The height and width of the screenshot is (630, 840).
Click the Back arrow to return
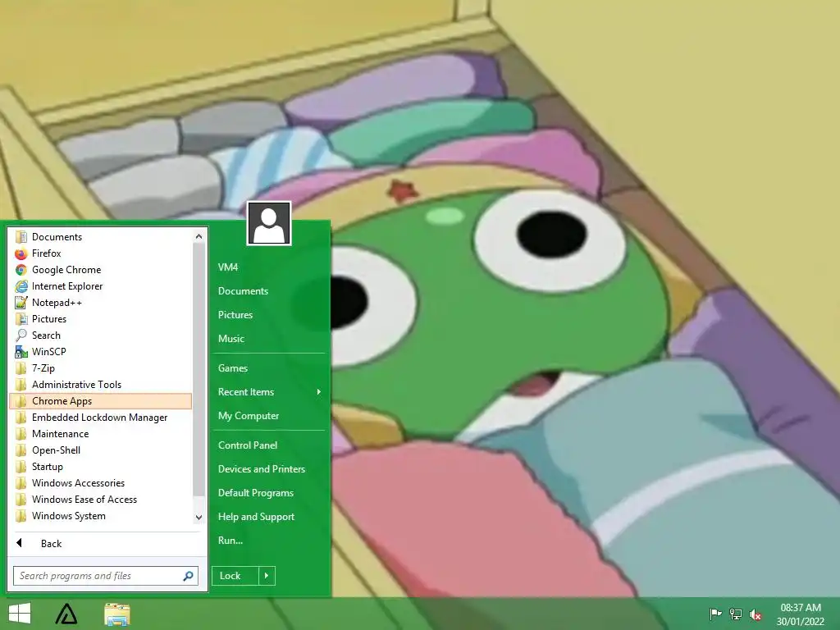(20, 543)
